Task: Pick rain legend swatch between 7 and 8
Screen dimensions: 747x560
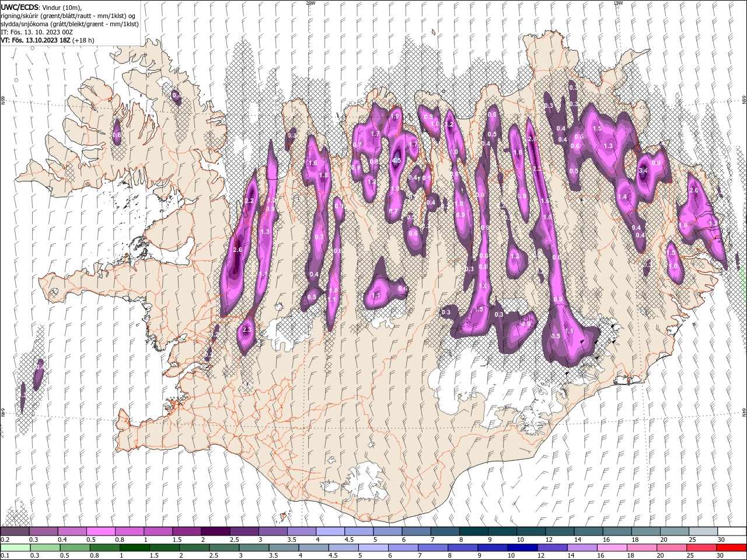Action: [x=432, y=548]
